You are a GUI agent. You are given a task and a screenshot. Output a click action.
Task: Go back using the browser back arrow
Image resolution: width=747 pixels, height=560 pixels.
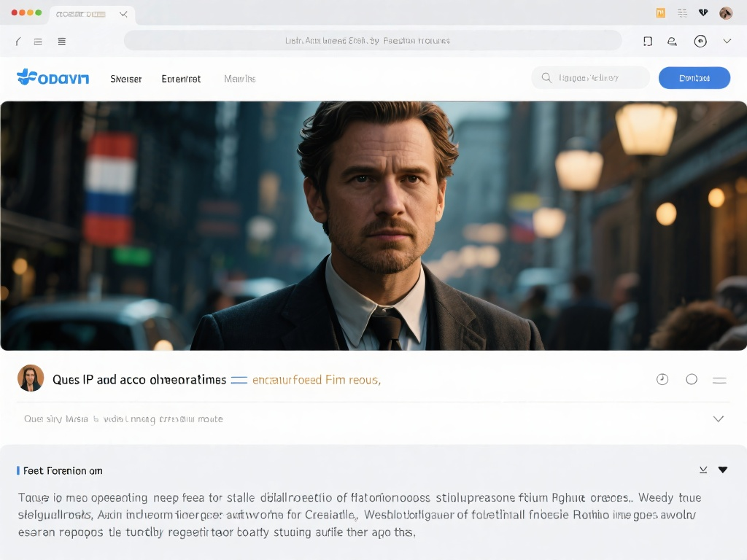tap(18, 42)
